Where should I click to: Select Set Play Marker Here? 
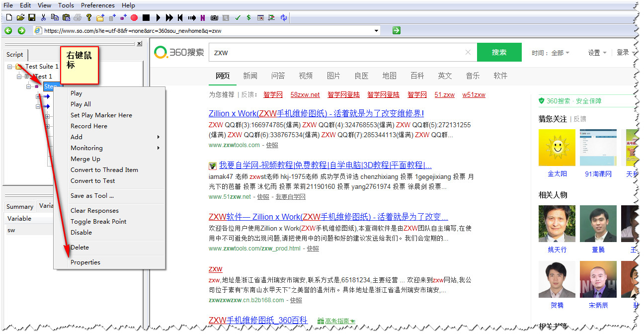(x=109, y=115)
